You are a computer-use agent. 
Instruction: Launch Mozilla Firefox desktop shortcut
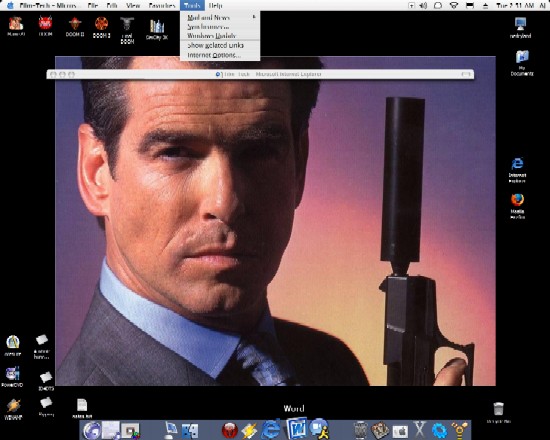tap(517, 206)
